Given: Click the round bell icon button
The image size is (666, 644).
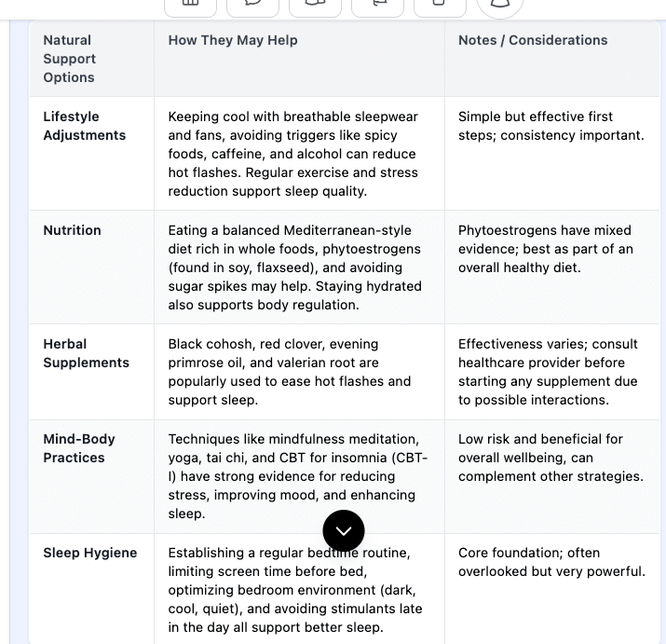Looking at the screenshot, I should pyautogui.click(x=500, y=5).
